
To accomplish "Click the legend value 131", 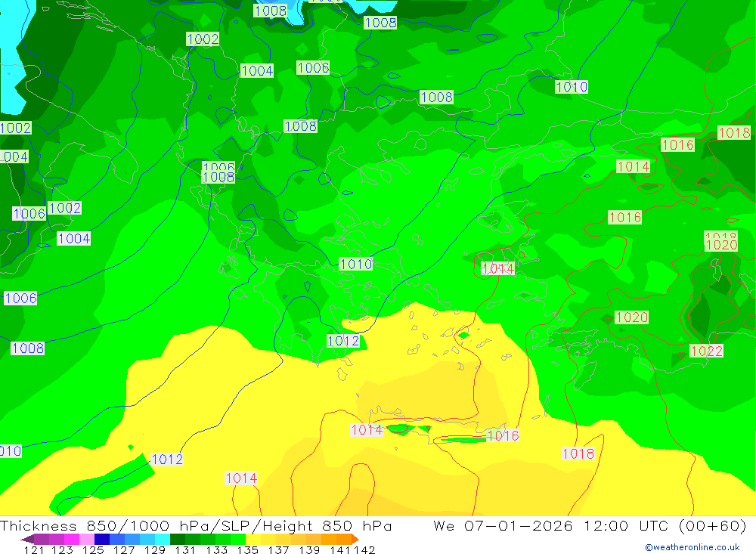I will 185,549.
